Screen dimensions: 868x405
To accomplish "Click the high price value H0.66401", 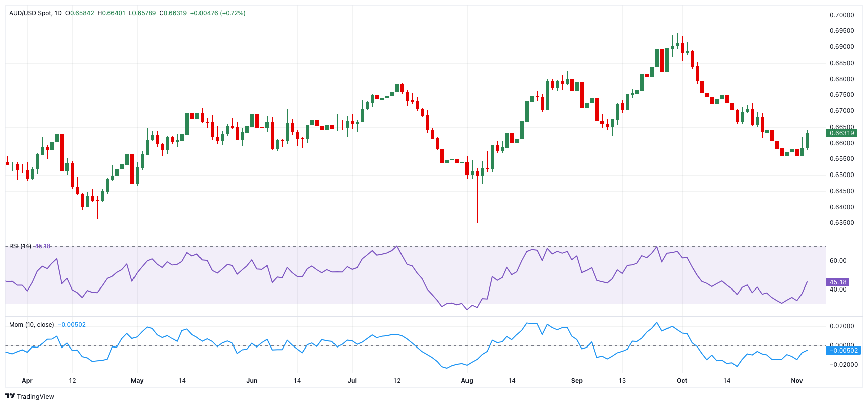I will (111, 13).
